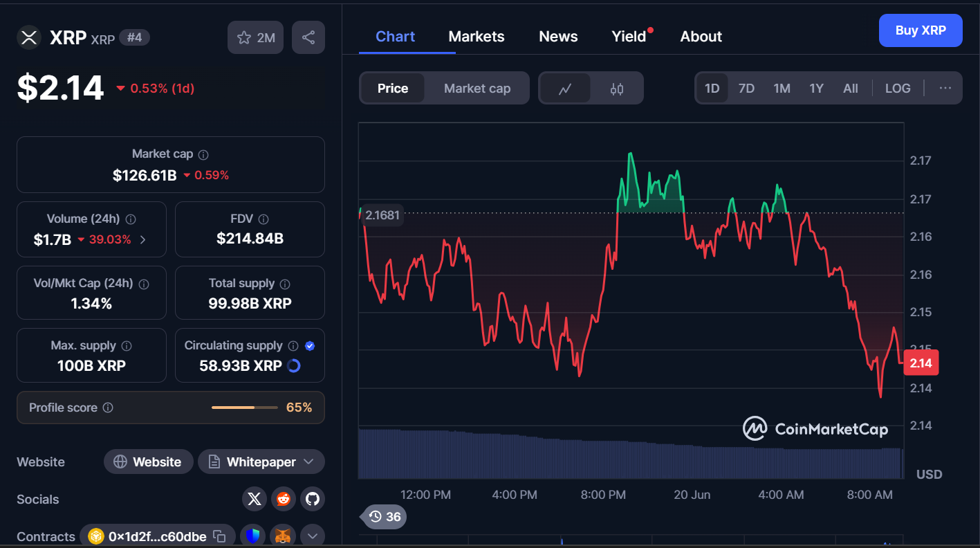Open the GitHub social link
Image resolution: width=980 pixels, height=548 pixels.
tap(313, 499)
